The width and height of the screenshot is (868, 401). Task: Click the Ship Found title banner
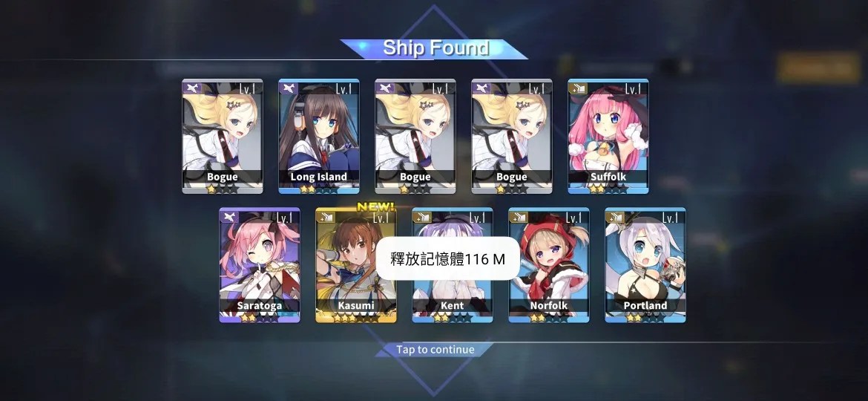point(435,48)
